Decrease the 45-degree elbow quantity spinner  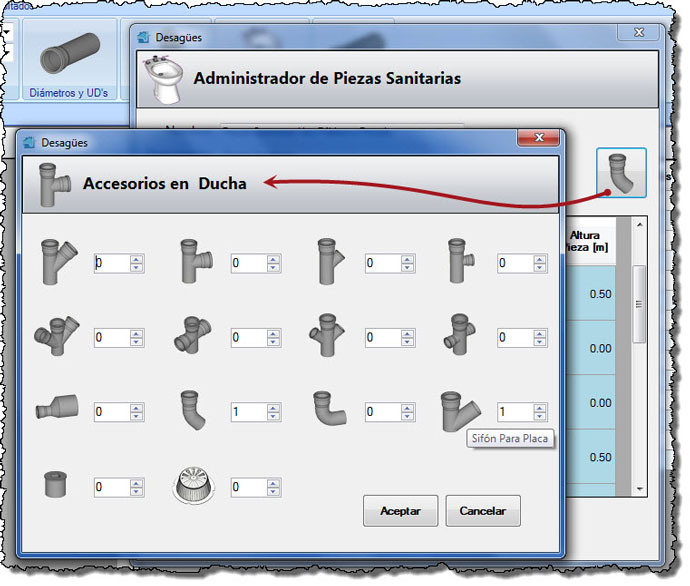click(x=275, y=416)
